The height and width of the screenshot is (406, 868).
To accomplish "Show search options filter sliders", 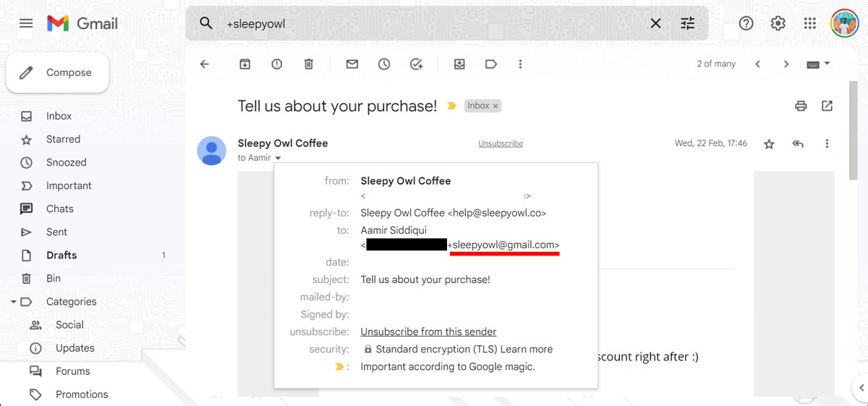I will [688, 24].
